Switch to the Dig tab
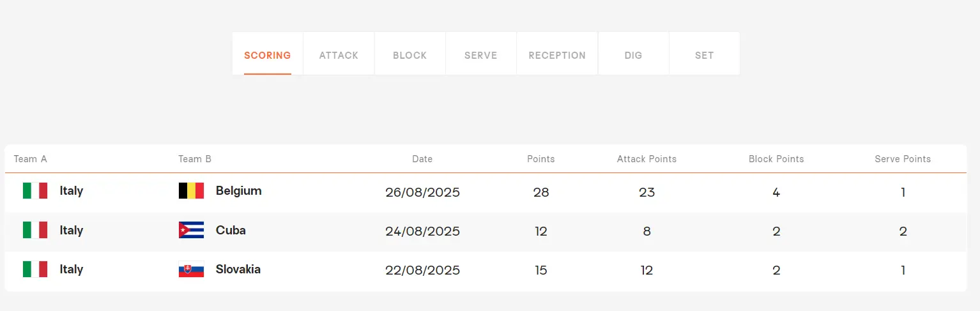 [633, 56]
